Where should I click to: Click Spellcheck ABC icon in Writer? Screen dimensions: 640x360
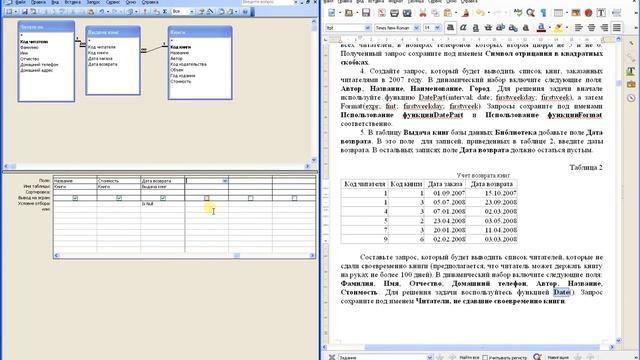(x=518, y=12)
